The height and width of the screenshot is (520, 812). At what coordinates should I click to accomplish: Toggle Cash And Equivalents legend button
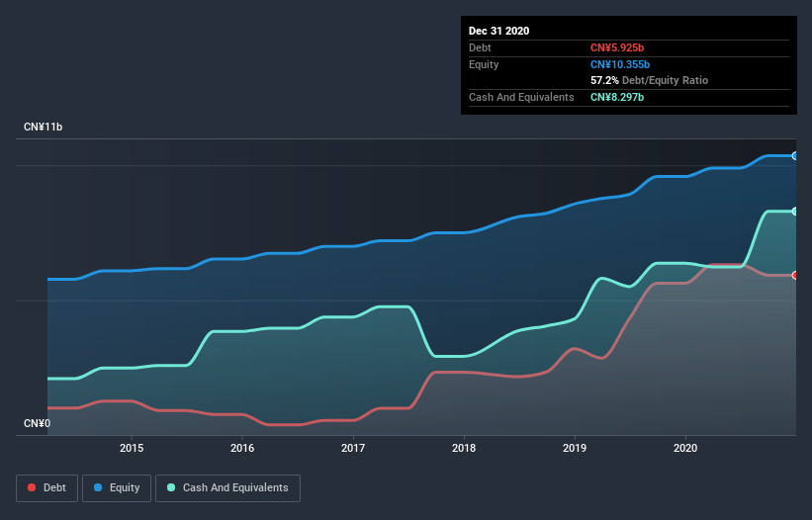(x=227, y=488)
